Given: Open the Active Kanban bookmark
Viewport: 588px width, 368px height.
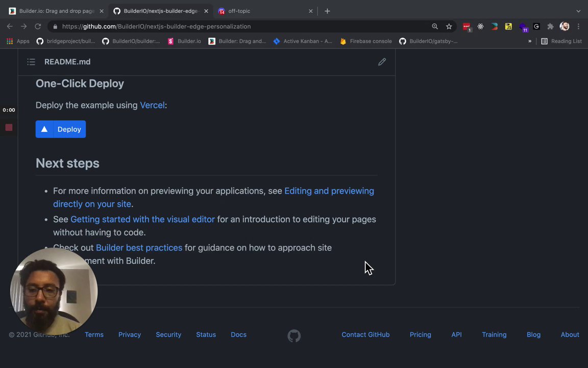Looking at the screenshot, I should point(303,41).
